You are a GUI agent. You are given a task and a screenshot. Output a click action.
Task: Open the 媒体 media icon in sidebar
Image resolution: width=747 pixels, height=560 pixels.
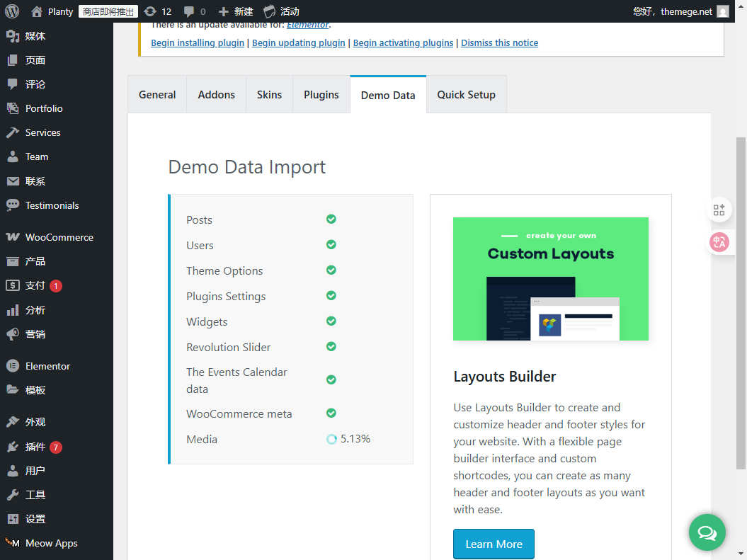[x=13, y=36]
